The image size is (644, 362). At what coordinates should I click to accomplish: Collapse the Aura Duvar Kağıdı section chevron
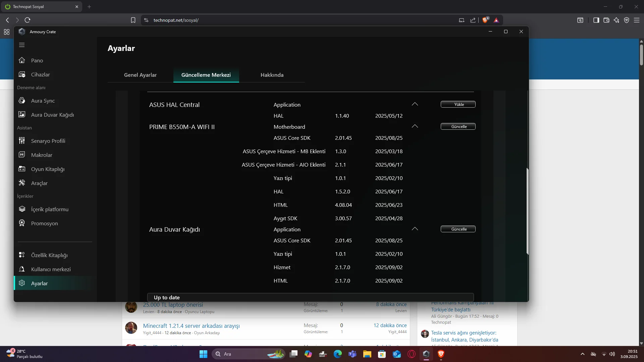[415, 229]
